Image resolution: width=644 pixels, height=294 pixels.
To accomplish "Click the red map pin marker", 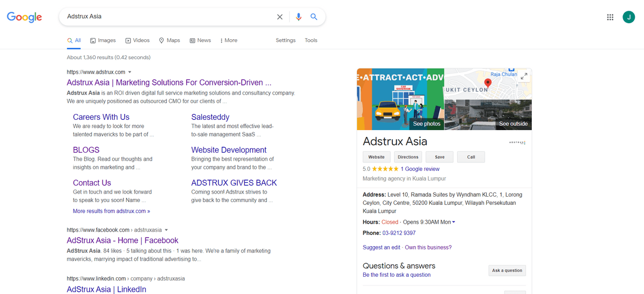I will point(488,83).
